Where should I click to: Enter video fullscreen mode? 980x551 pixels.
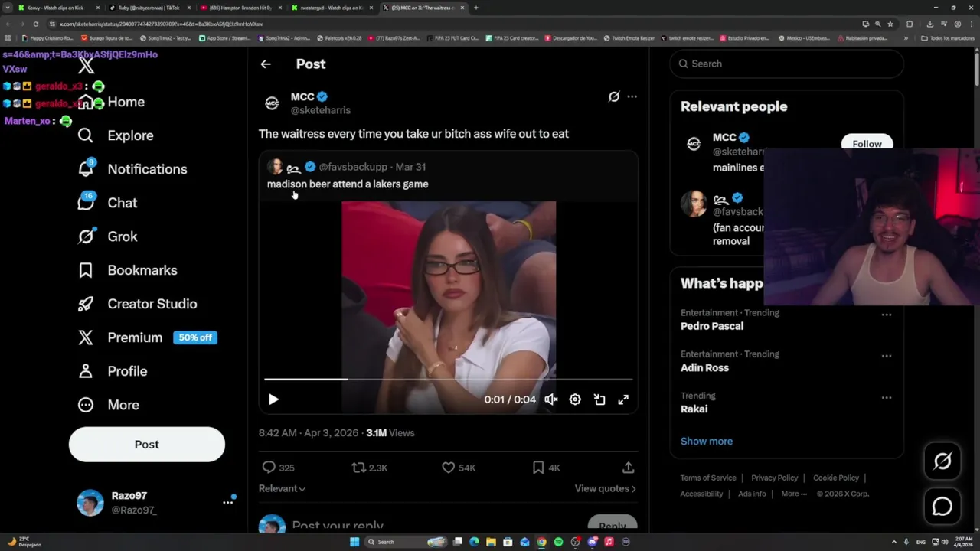click(623, 399)
